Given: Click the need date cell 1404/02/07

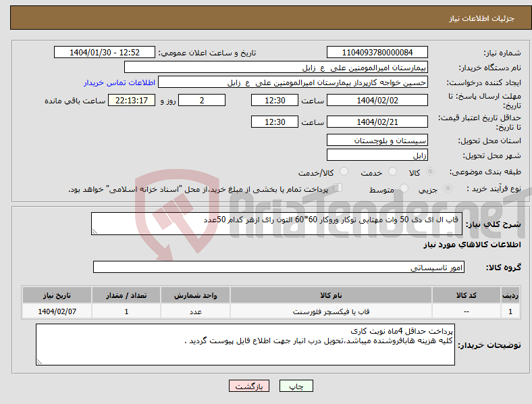Looking at the screenshot, I should tap(57, 311).
